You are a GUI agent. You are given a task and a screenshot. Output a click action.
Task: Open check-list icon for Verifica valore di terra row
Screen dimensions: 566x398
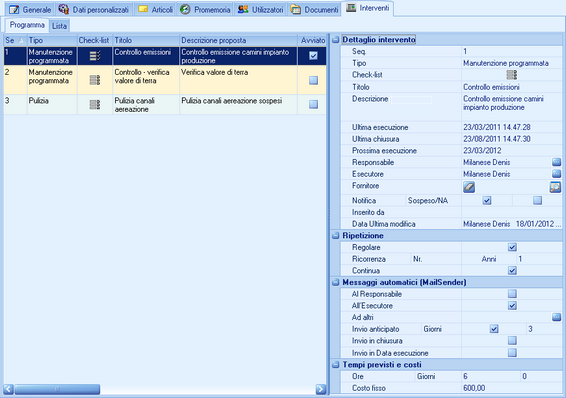point(95,80)
